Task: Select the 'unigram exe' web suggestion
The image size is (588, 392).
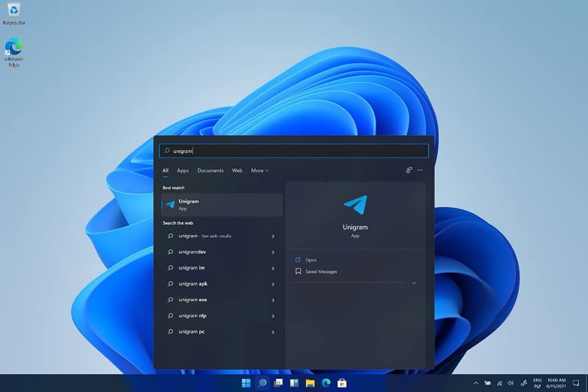Action: pyautogui.click(x=222, y=300)
